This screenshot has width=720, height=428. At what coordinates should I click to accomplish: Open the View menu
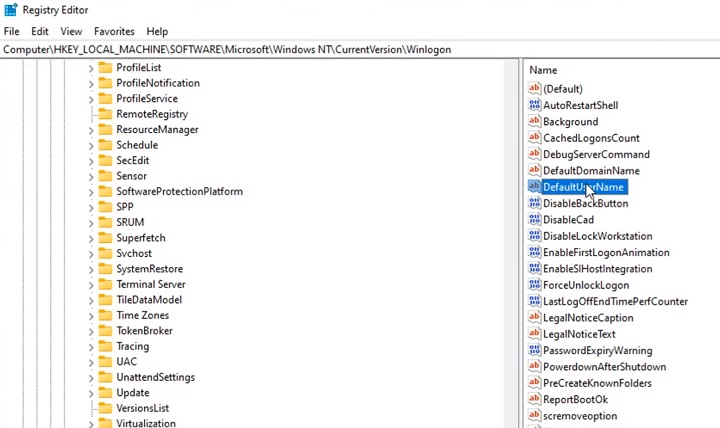(x=71, y=31)
